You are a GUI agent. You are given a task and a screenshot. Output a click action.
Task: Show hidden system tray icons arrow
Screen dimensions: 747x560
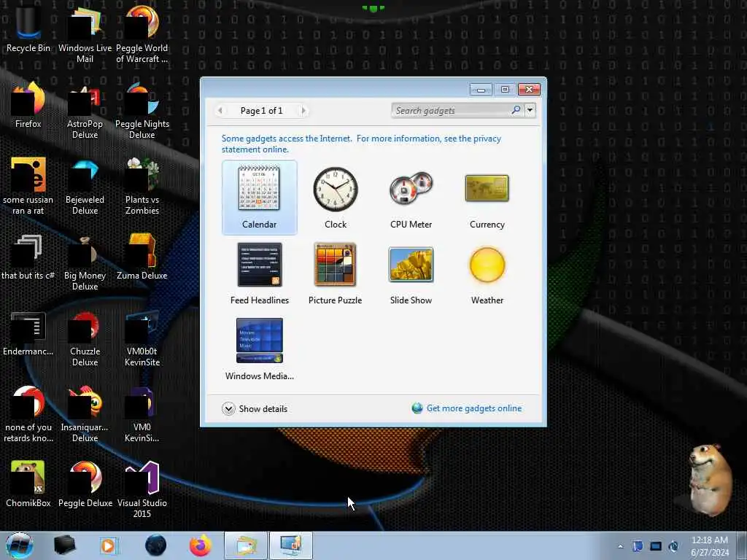620,546
